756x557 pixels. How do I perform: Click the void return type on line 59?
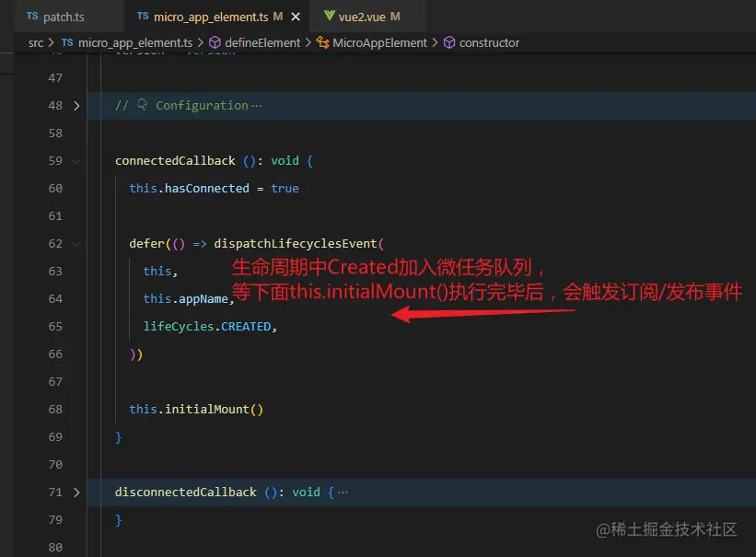click(x=285, y=160)
